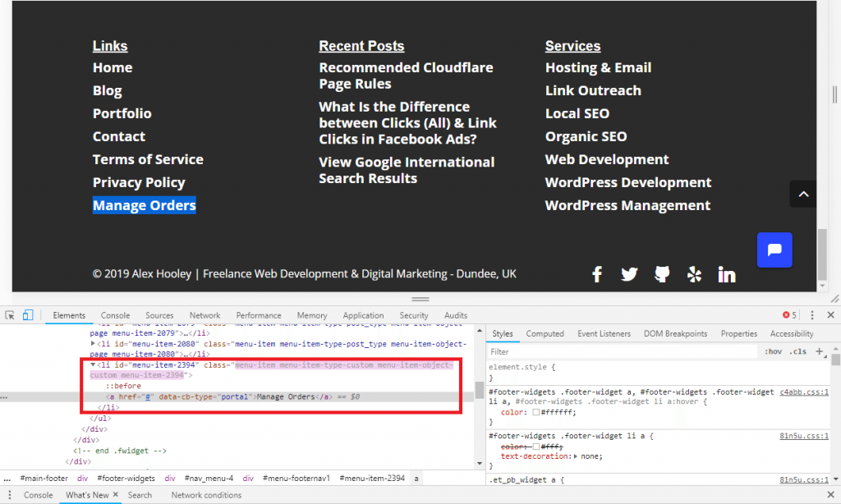Close the DevTools panel
This screenshot has width=841, height=504.
[x=831, y=315]
